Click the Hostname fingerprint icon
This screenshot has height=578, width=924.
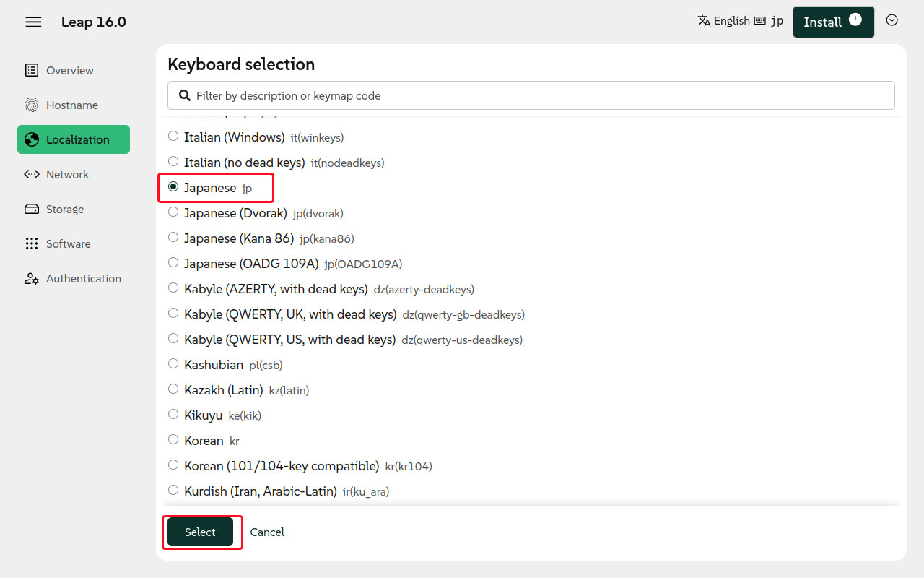pyautogui.click(x=32, y=105)
